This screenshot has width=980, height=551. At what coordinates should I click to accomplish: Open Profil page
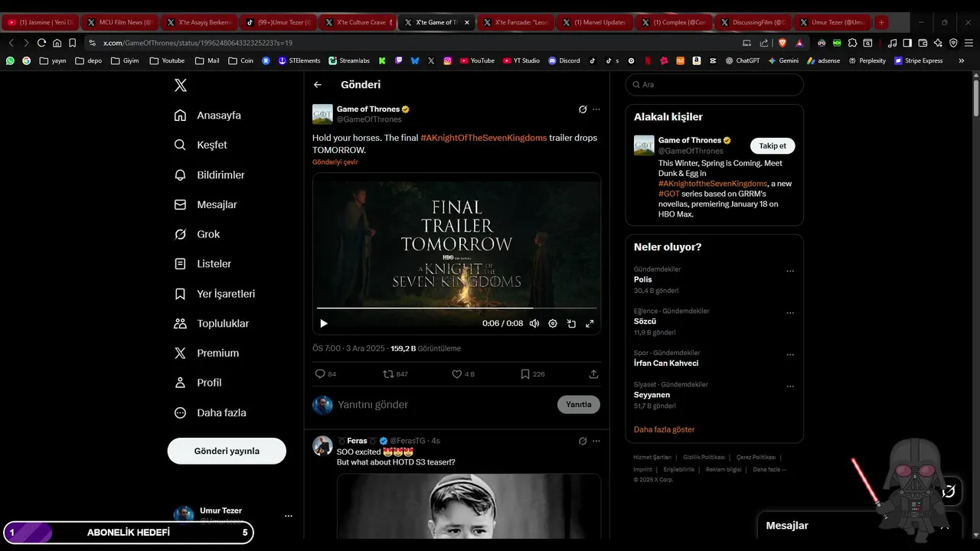tap(198, 383)
